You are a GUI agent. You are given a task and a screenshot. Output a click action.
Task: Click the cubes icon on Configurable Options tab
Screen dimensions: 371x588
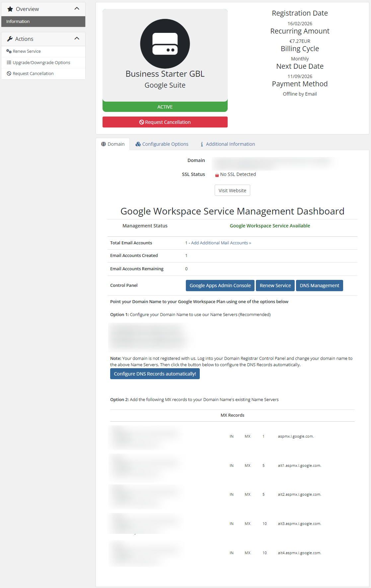click(138, 144)
